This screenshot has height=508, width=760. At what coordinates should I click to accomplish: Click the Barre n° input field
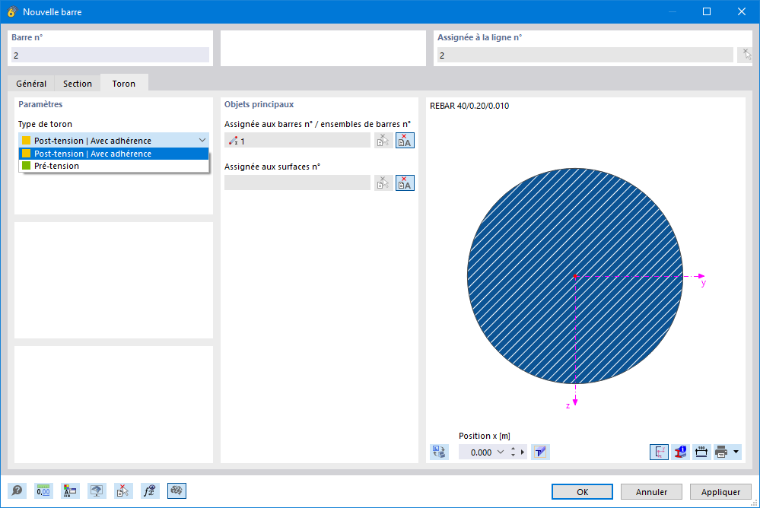(110, 55)
